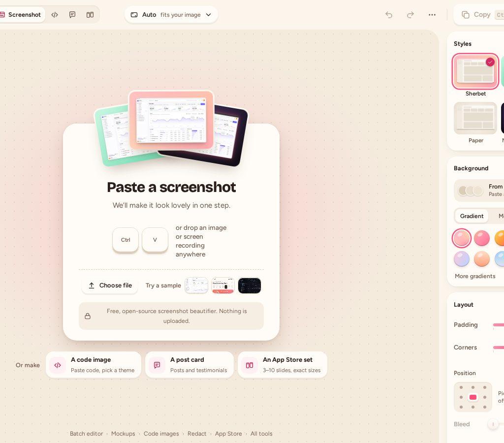Set position to bottom-right dot
This screenshot has width=504, height=443.
(x=485, y=407)
